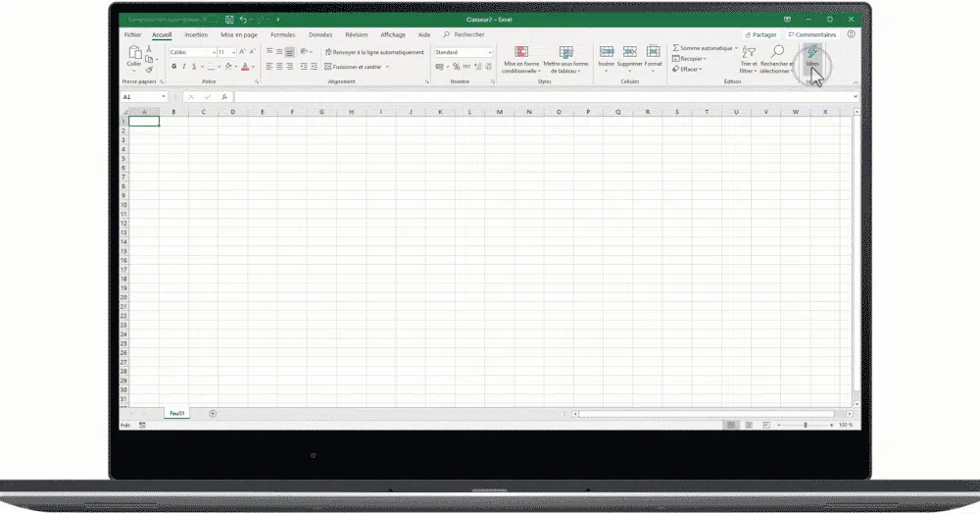Open the Calibri font name dropdown

point(214,53)
